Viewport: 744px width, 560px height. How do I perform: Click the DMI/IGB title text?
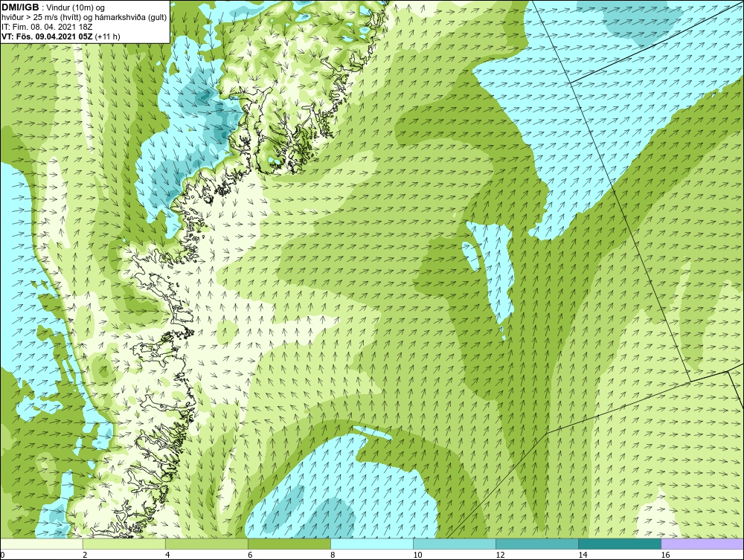[20, 7]
